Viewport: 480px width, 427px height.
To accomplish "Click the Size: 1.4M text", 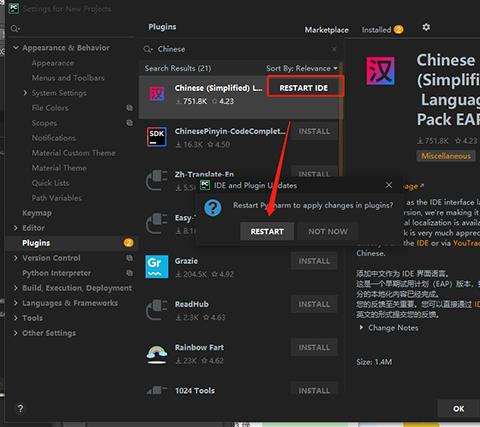I will click(x=374, y=362).
